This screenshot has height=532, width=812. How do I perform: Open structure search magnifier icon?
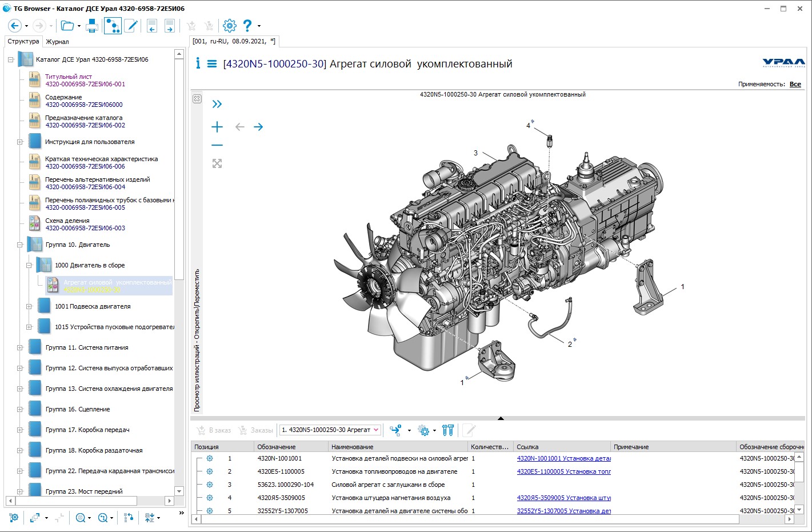coord(103,518)
